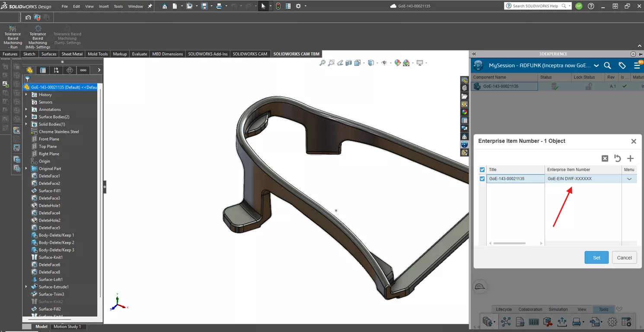The image size is (644, 332).
Task: Open the Insert menu
Action: point(104,6)
